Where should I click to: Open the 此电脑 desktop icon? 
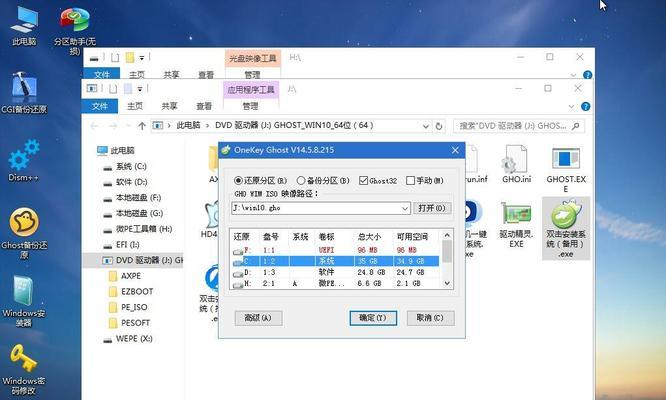coord(24,25)
